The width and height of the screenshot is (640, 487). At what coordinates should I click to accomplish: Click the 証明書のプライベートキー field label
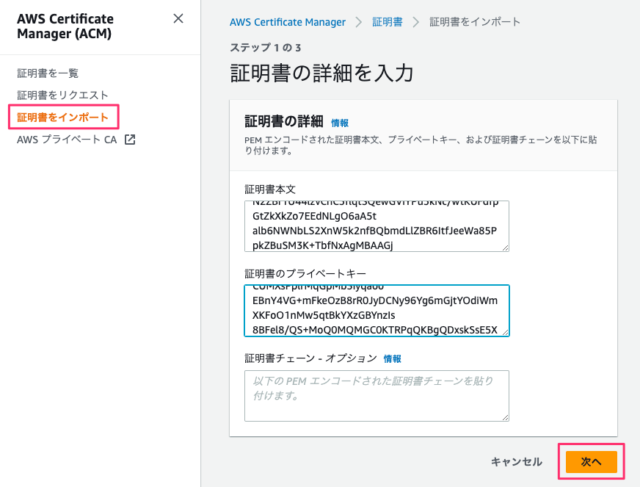coord(305,274)
